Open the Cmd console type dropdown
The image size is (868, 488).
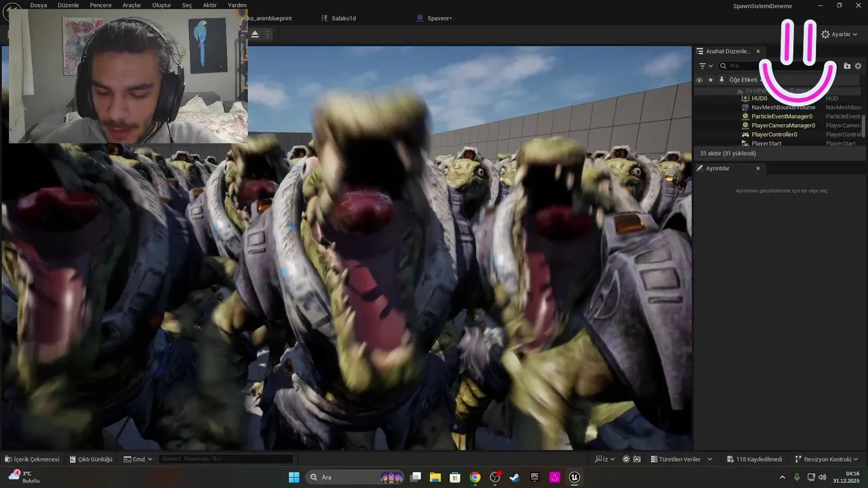pyautogui.click(x=138, y=459)
